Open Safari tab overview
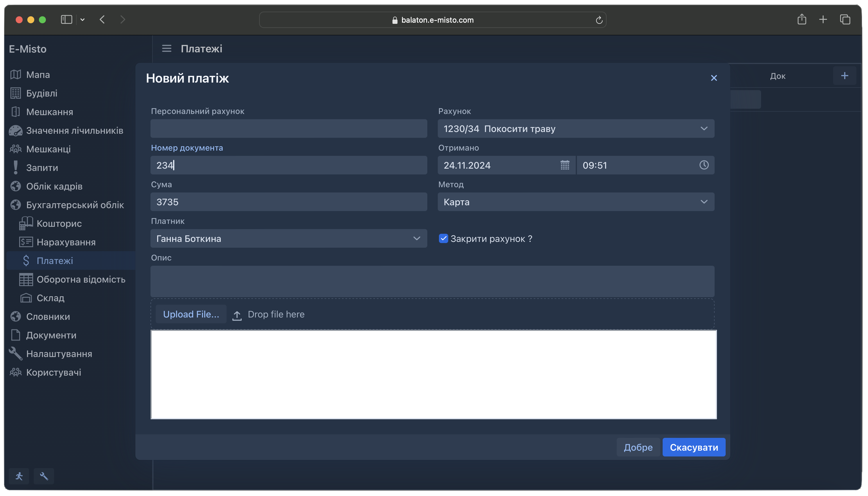Viewport: 868px width, 496px height. [x=845, y=19]
